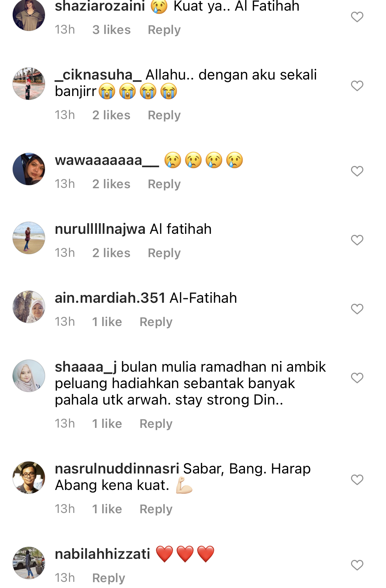Image resolution: width=386 pixels, height=588 pixels.
Task: Reply to shaaaa_j's ramadhan comment
Action: tap(156, 424)
